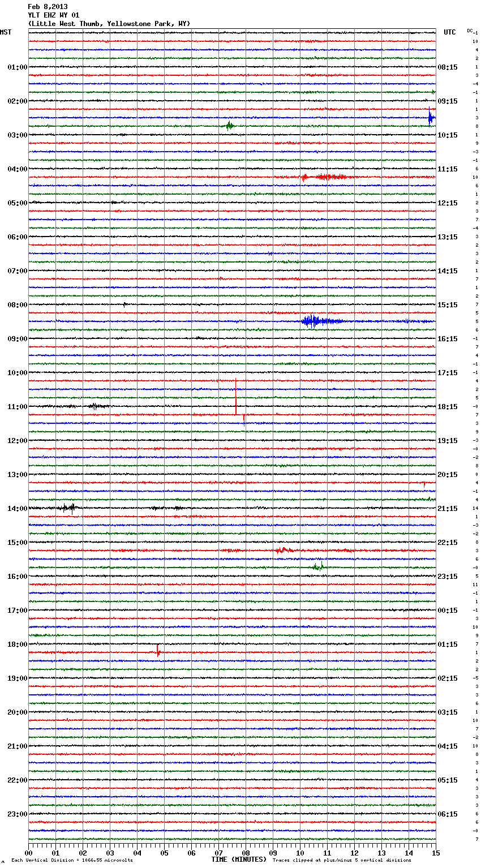Select the '21:00' MST time label

point(18,746)
